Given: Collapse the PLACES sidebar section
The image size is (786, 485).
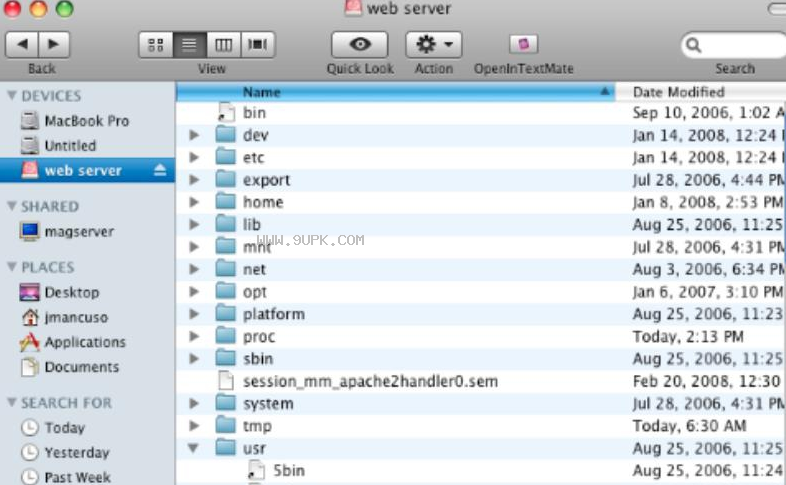Looking at the screenshot, I should click(x=12, y=267).
